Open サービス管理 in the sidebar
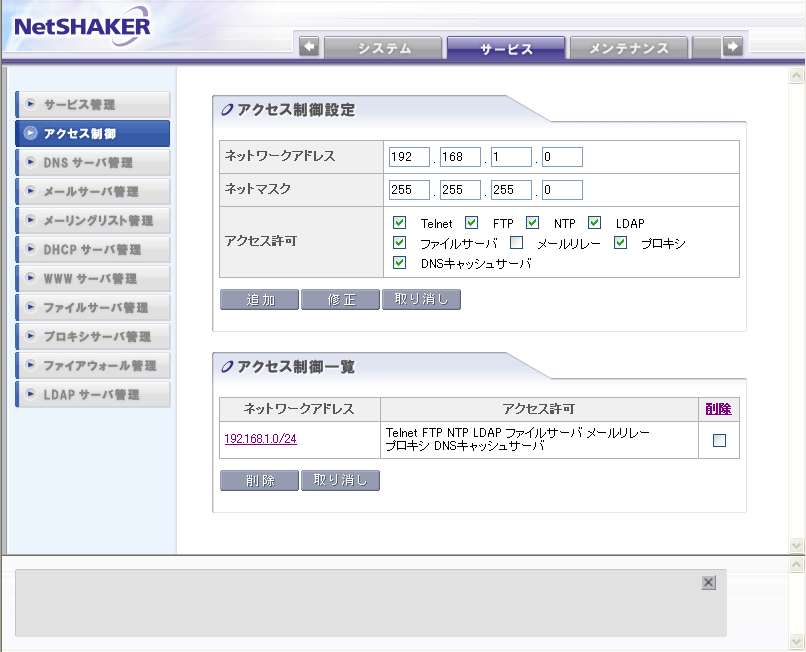The image size is (806, 652). pyautogui.click(x=93, y=104)
